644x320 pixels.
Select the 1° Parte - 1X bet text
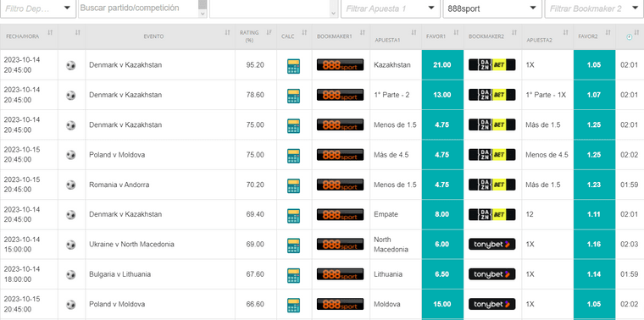(546, 95)
